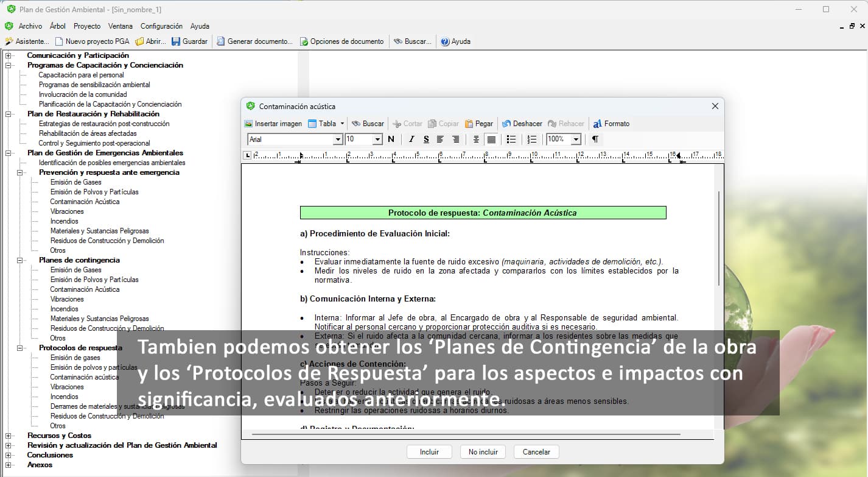Open the Ventana menu
This screenshot has height=477, width=868.
point(121,26)
